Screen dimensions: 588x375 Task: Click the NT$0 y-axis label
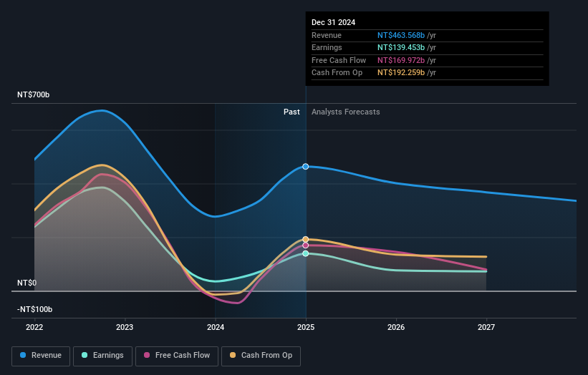click(27, 283)
